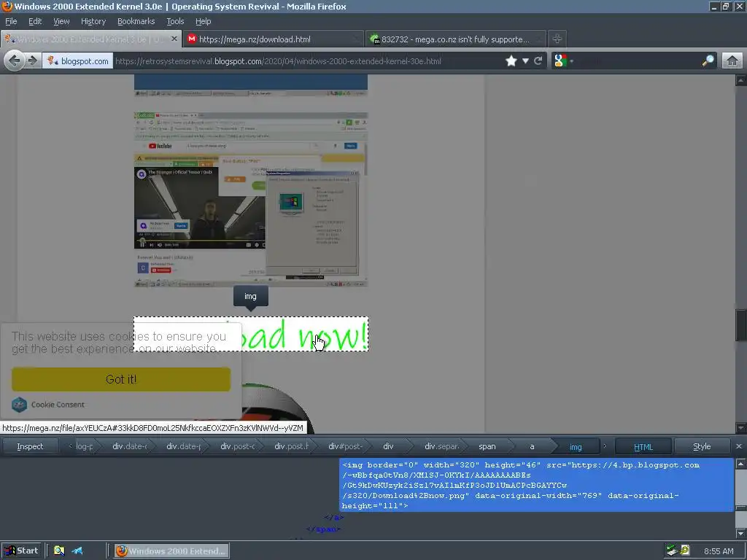Viewport: 747px width, 560px height.
Task: Click the magnifier search icon
Action: (x=708, y=61)
